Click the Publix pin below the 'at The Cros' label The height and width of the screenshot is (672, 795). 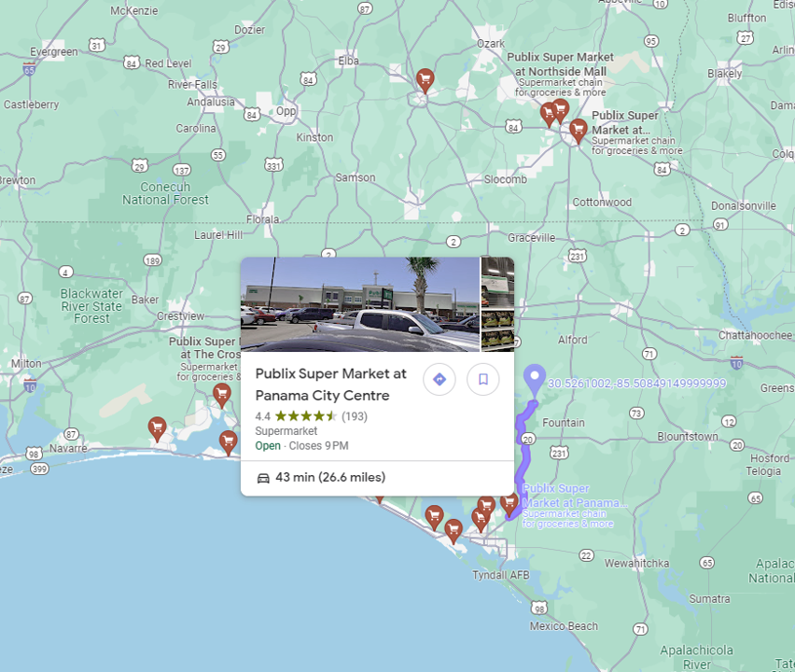[x=221, y=396]
